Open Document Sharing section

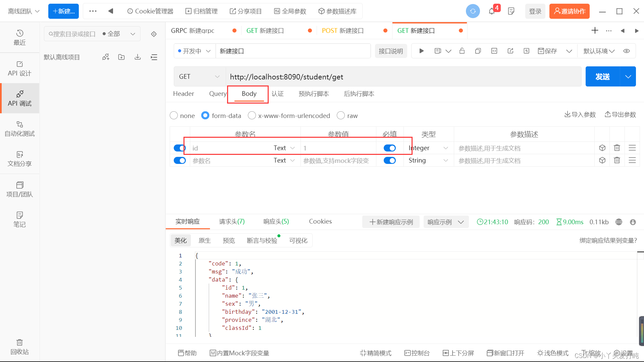click(19, 159)
